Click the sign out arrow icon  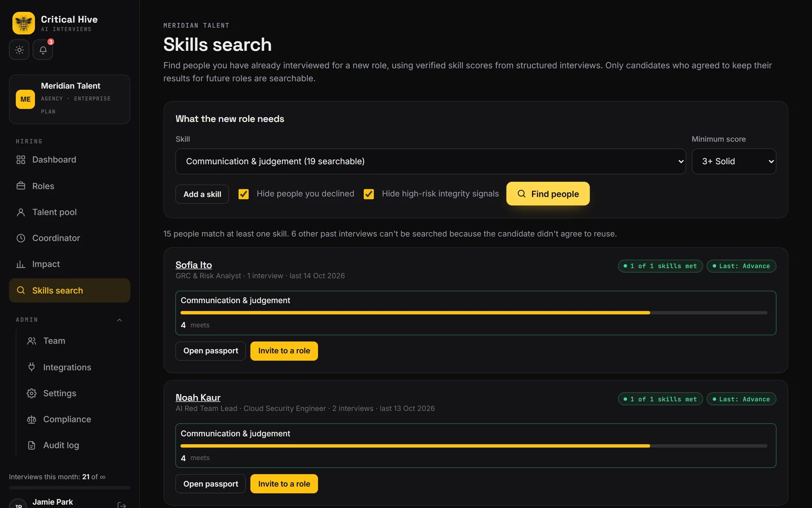coord(121,505)
